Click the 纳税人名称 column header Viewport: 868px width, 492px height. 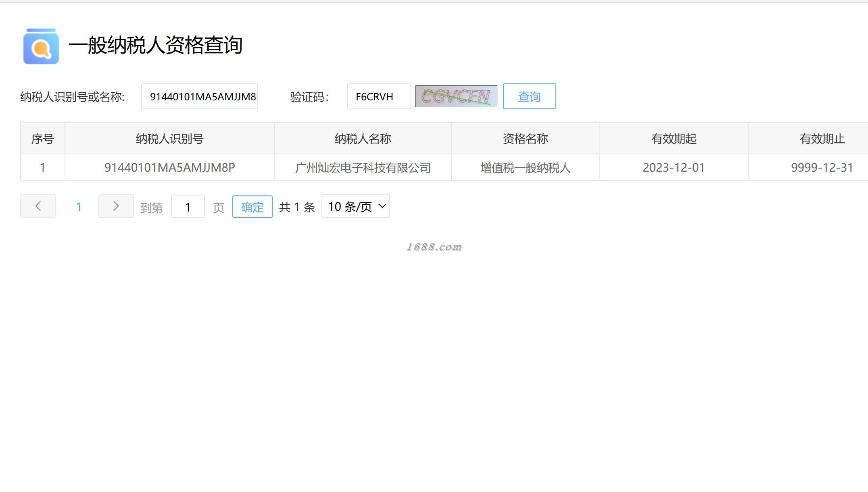[363, 139]
